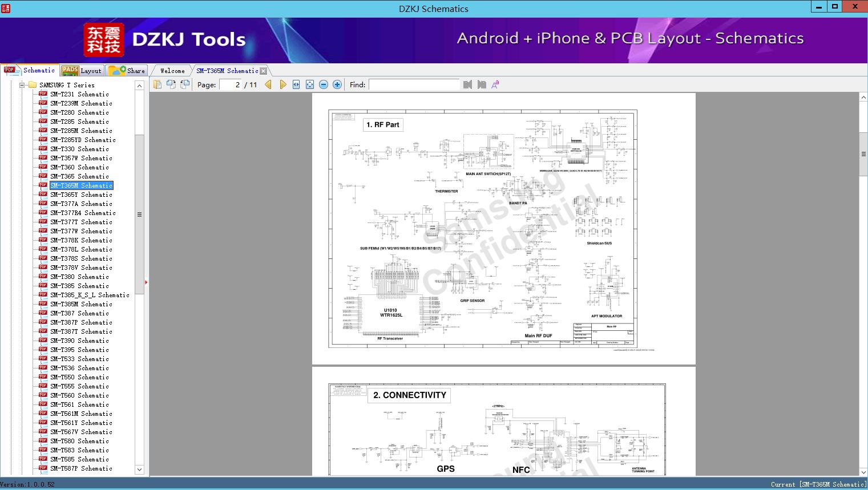
Task: Click the fit page icon
Action: tap(310, 84)
